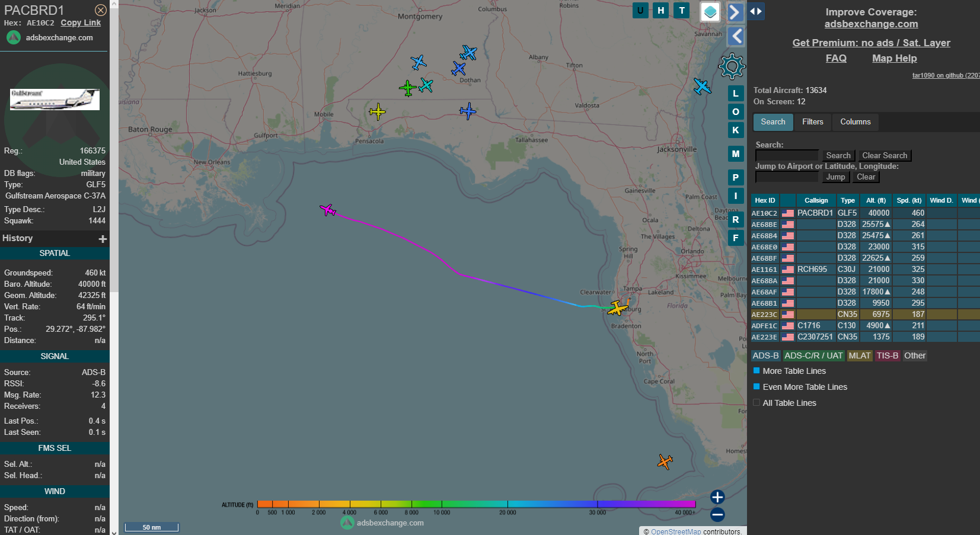Toggle the L map option button
Image resolution: width=980 pixels, height=535 pixels.
[736, 94]
